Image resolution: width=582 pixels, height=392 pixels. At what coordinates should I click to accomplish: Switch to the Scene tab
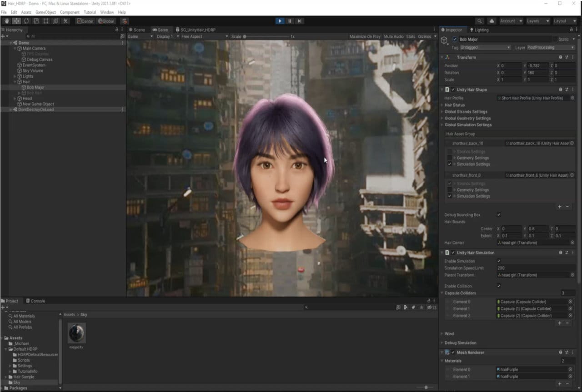137,30
